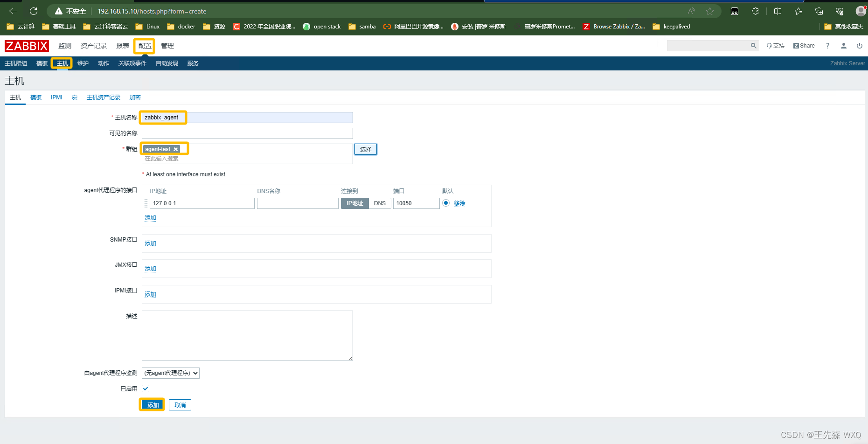Open the browser favorites icon
The image size is (868, 444).
pos(799,11)
